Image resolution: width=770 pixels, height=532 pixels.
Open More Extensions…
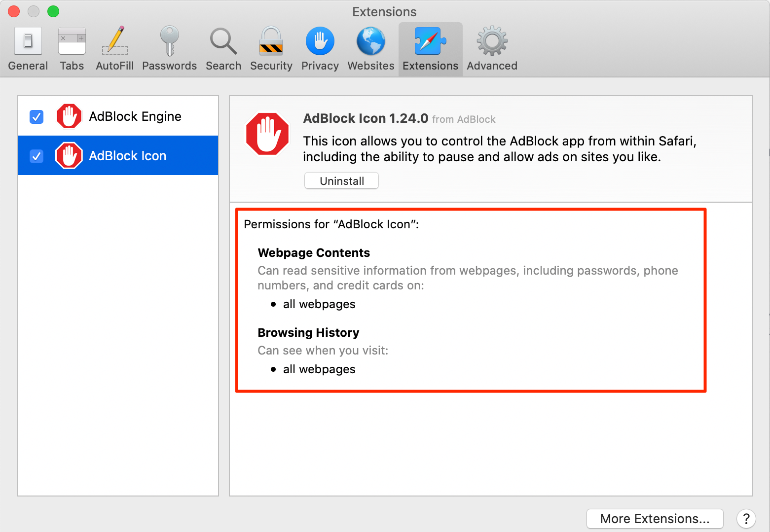coord(655,519)
